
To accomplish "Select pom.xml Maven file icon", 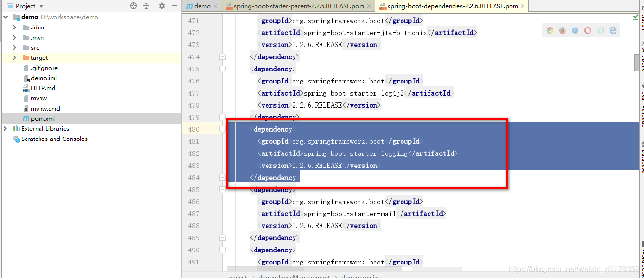I will pos(26,119).
